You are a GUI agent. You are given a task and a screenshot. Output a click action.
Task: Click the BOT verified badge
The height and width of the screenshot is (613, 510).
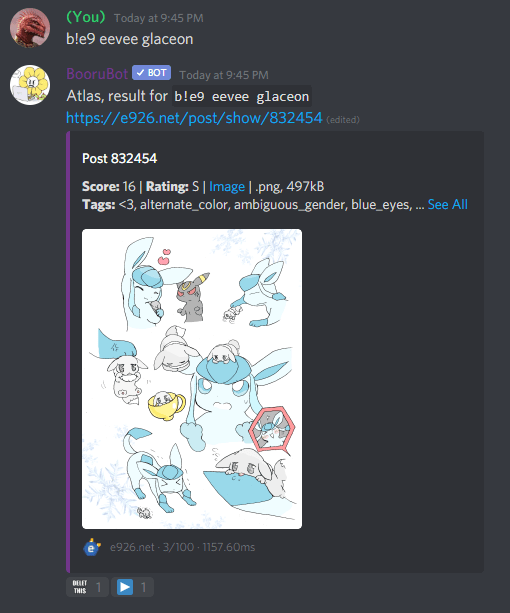click(x=151, y=73)
